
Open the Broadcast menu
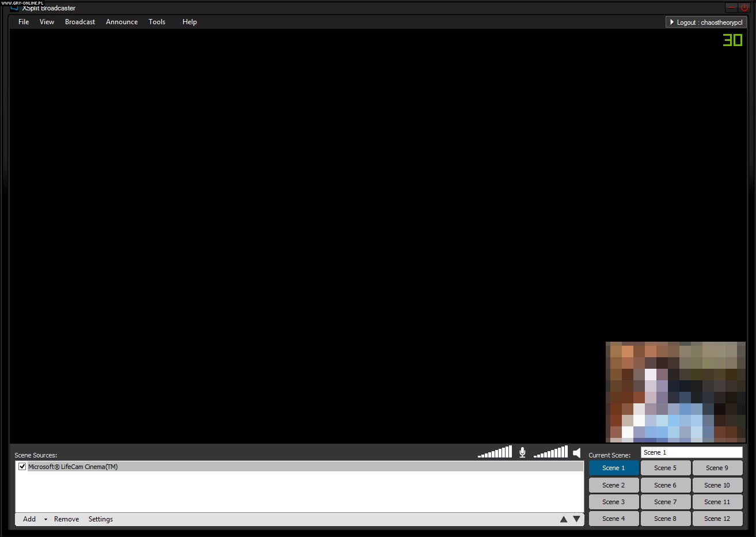click(80, 22)
